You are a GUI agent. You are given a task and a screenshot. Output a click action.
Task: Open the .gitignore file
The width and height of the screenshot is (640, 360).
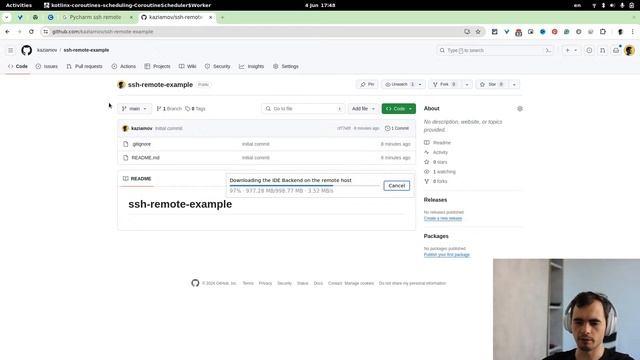point(142,144)
